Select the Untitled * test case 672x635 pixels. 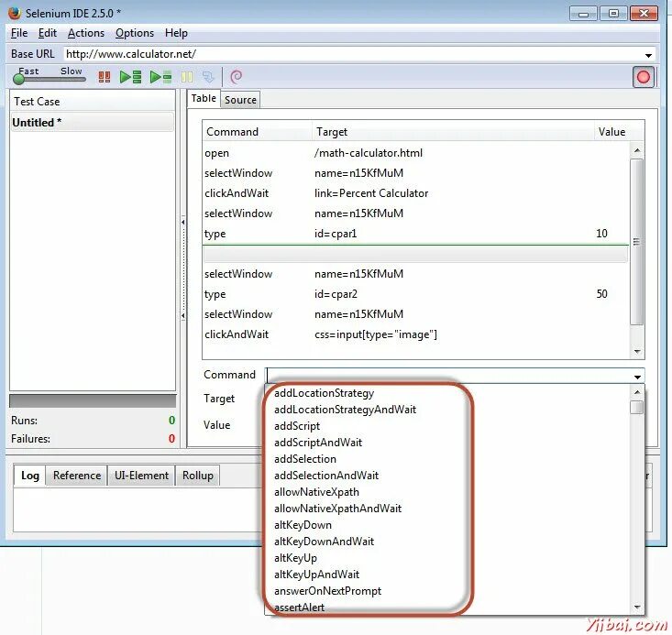click(93, 123)
